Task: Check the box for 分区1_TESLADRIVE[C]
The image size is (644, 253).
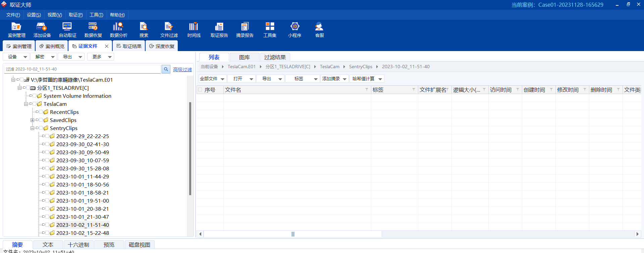Action: [x=28, y=88]
